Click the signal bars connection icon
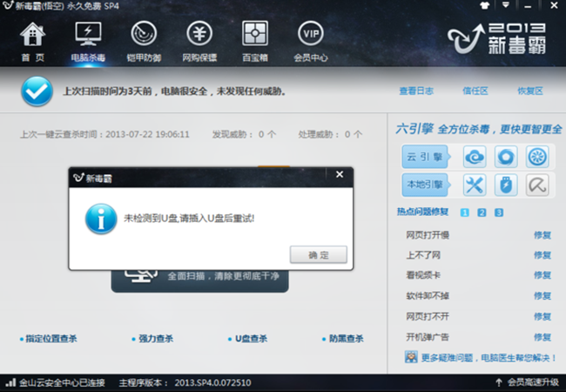Image resolution: width=566 pixels, height=392 pixels. pos(11,382)
